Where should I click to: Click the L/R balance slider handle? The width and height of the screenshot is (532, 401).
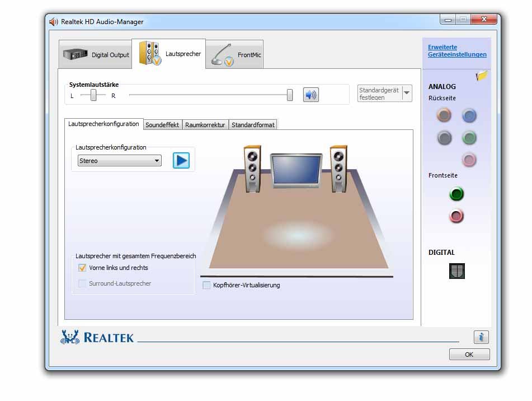pyautogui.click(x=93, y=95)
